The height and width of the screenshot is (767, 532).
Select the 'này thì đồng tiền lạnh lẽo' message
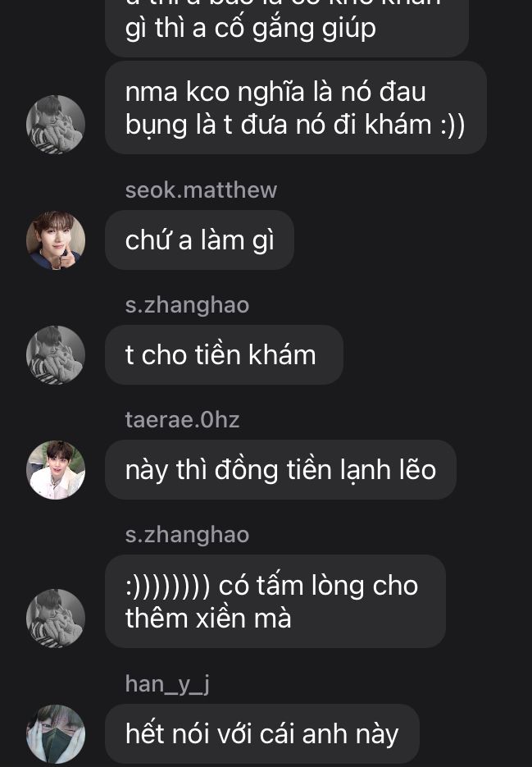point(280,470)
